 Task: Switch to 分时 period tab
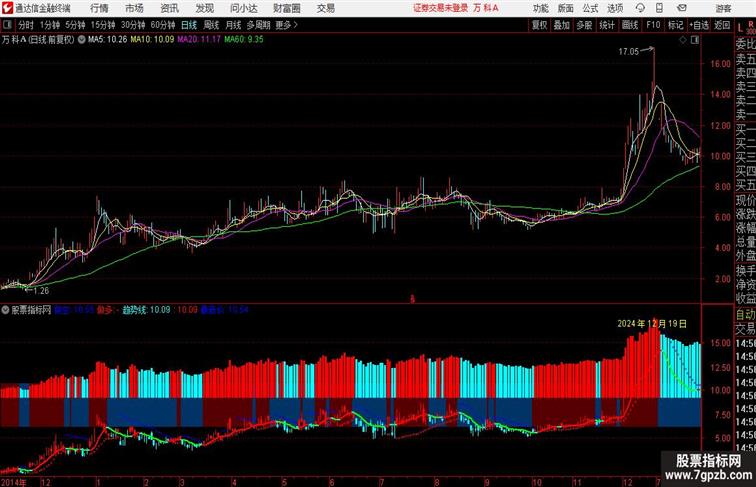pyautogui.click(x=26, y=25)
